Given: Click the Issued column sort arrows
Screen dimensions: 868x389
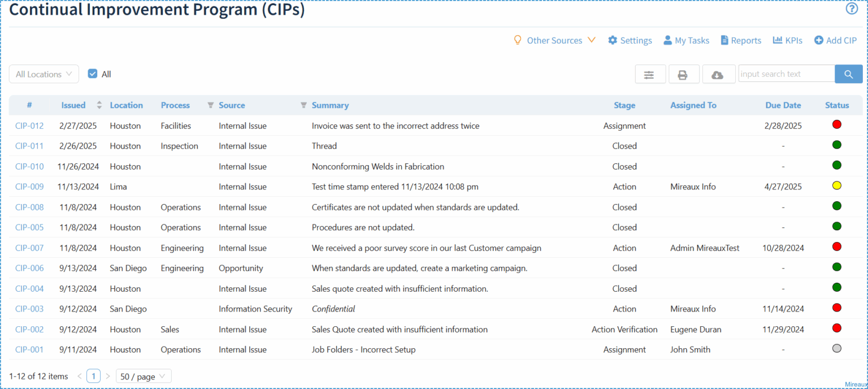Looking at the screenshot, I should (99, 105).
